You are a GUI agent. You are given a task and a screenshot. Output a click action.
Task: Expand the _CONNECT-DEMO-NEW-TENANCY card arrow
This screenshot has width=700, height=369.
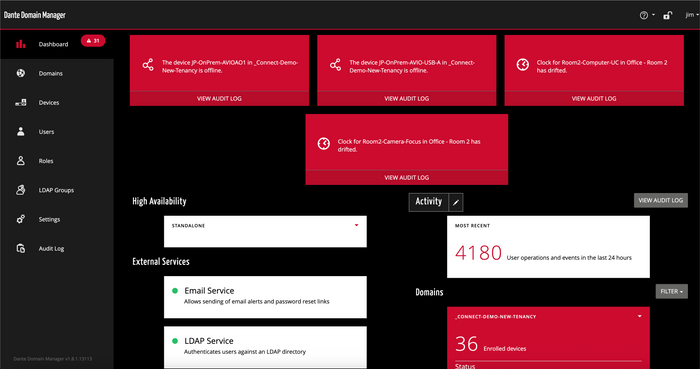click(x=639, y=316)
